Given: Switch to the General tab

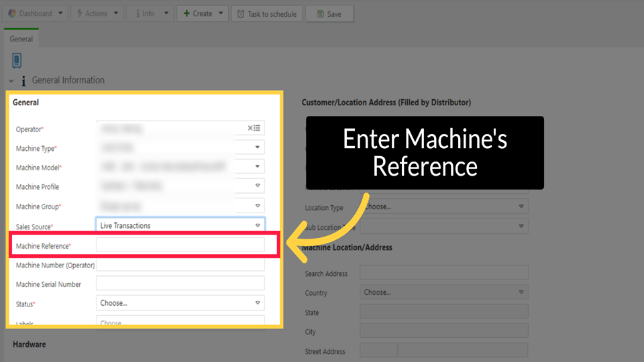Looking at the screenshot, I should (21, 39).
